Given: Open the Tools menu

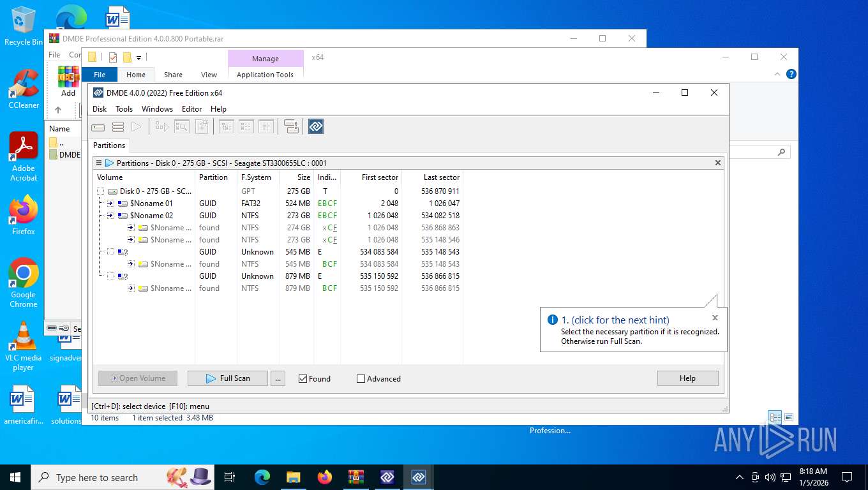Looking at the screenshot, I should (x=124, y=109).
